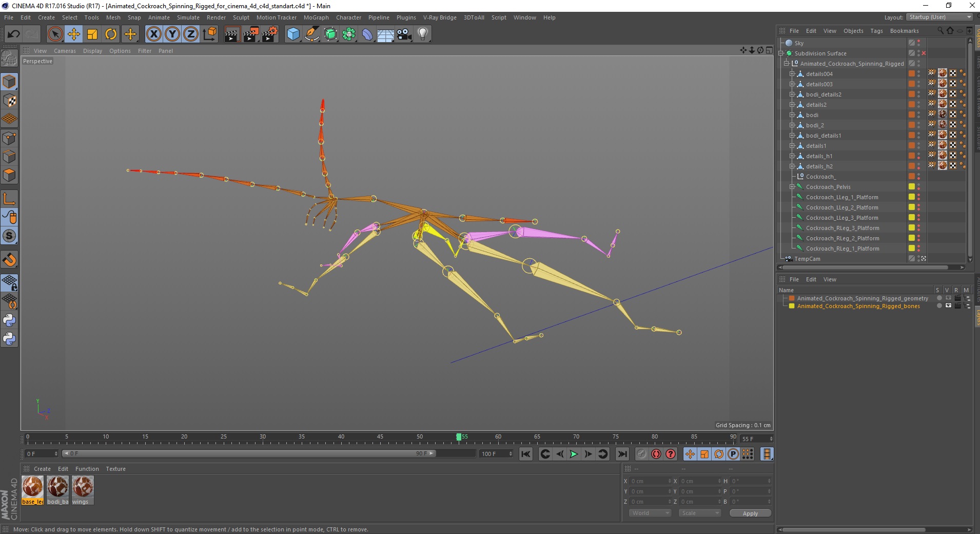Switch to Points mode
The height and width of the screenshot is (534, 980).
[x=9, y=138]
